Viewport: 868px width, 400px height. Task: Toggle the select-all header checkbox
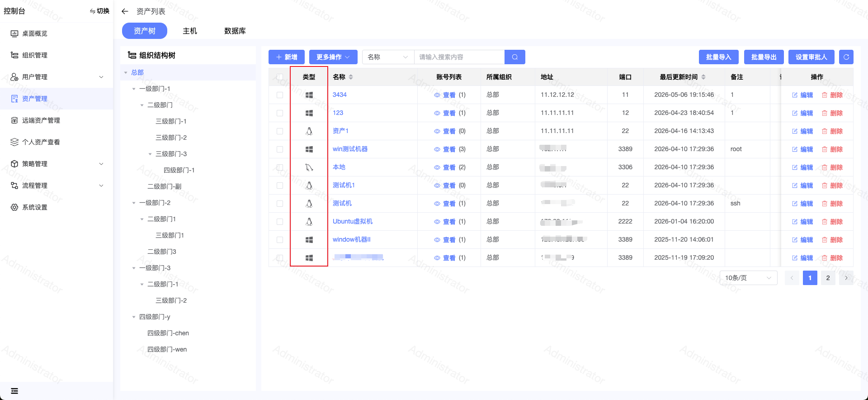(280, 77)
